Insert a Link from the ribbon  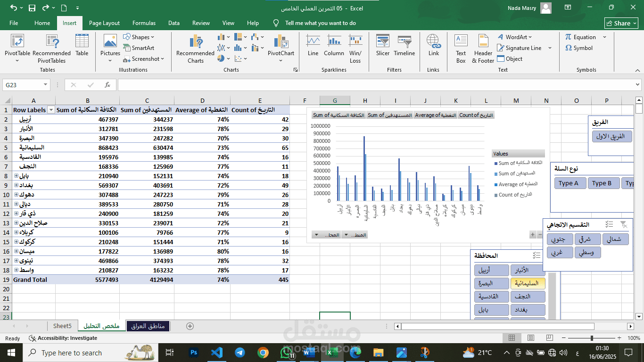(x=433, y=45)
